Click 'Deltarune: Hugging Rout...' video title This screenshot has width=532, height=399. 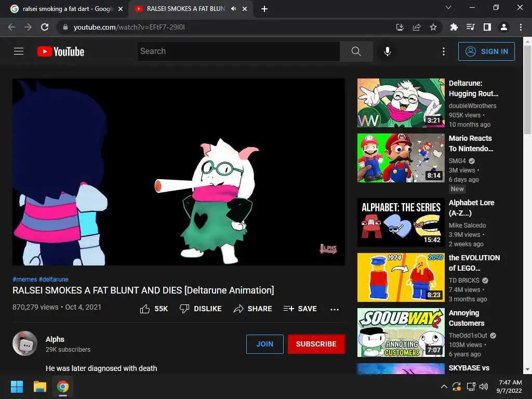tap(474, 88)
